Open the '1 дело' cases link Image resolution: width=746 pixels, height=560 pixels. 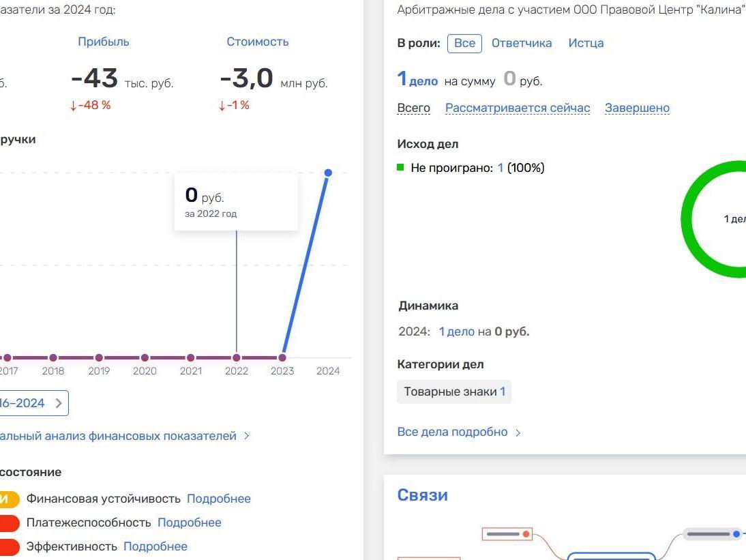[x=418, y=80]
